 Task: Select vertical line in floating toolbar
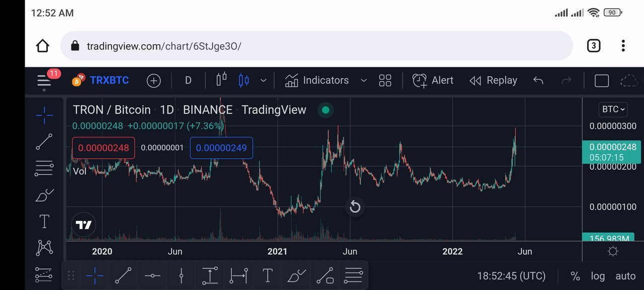point(181,275)
